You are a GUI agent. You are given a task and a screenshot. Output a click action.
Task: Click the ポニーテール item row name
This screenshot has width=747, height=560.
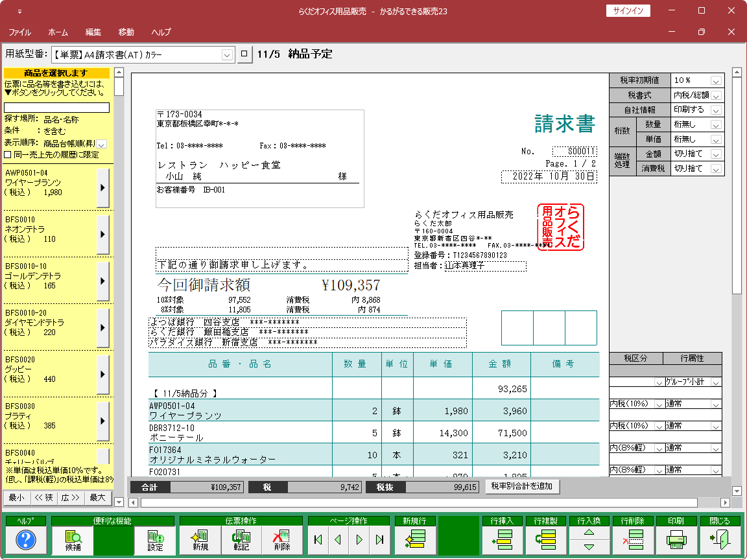(x=177, y=437)
